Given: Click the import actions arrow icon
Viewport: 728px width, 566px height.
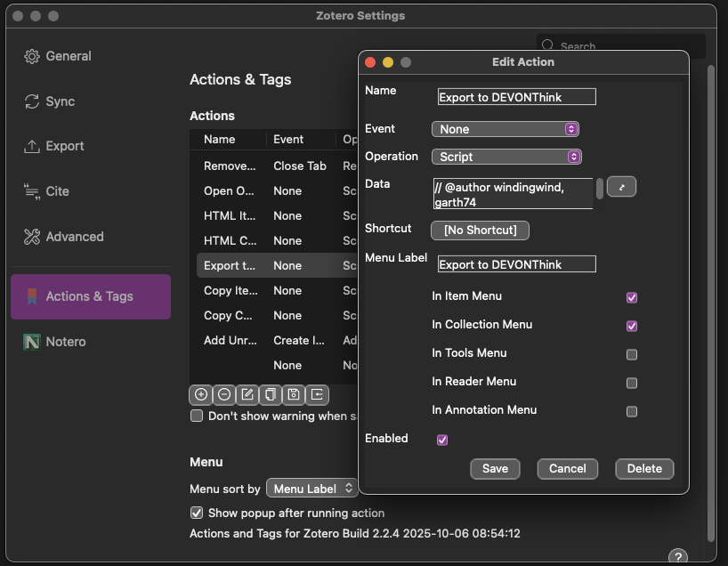Looking at the screenshot, I should [317, 394].
